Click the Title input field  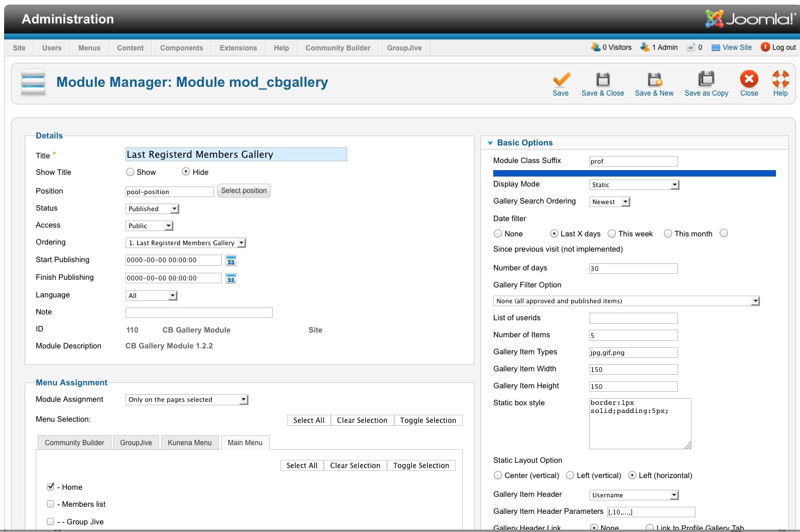tap(236, 154)
